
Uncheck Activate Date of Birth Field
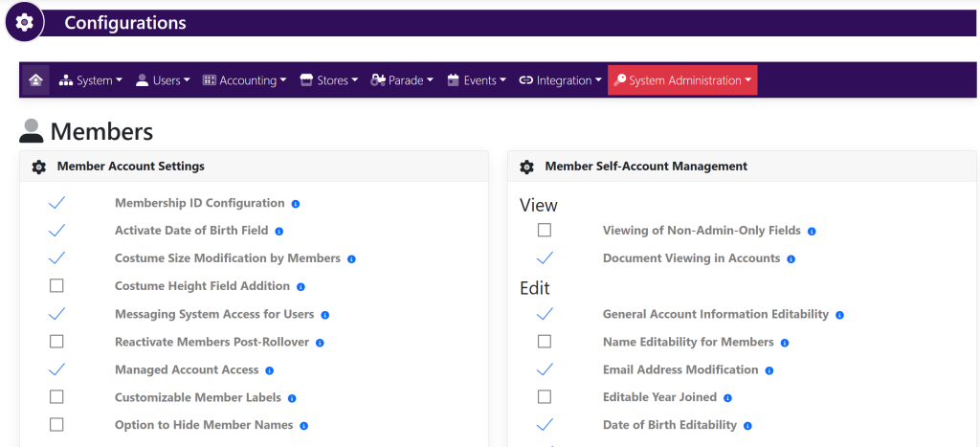click(x=56, y=231)
